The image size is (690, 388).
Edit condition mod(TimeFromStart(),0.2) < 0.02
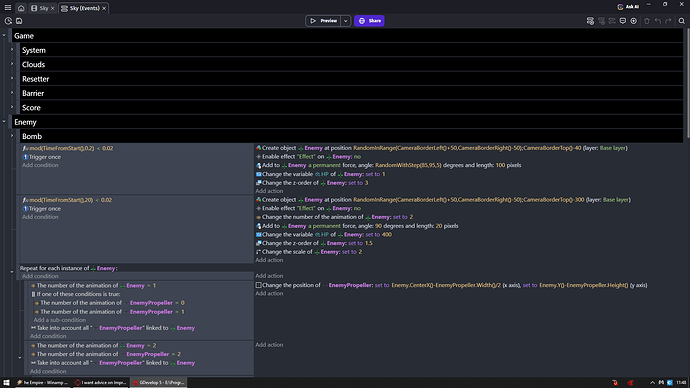pos(68,148)
